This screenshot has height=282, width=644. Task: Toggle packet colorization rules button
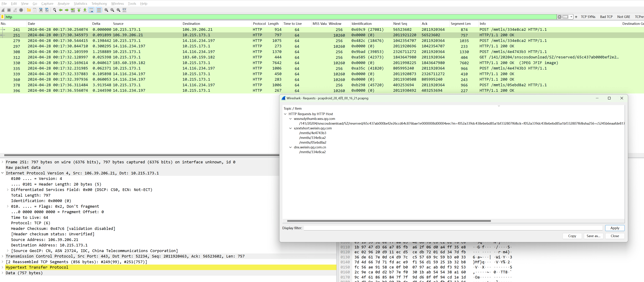pyautogui.click(x=99, y=10)
